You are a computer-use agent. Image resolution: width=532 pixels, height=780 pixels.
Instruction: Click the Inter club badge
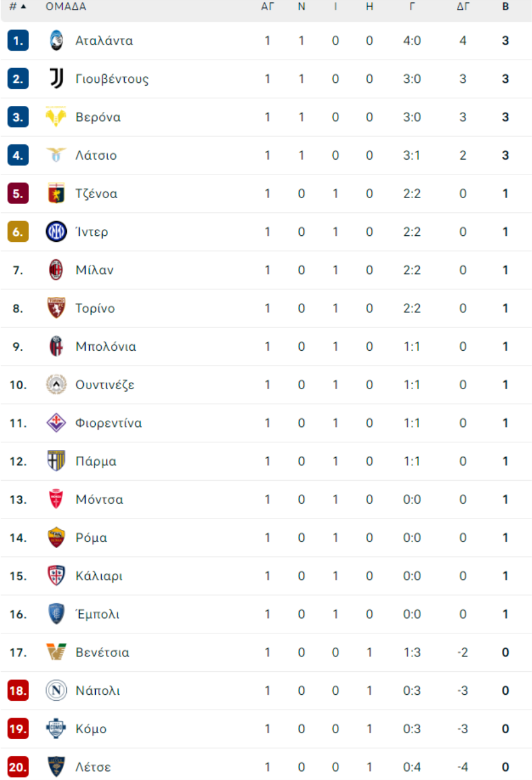click(56, 232)
